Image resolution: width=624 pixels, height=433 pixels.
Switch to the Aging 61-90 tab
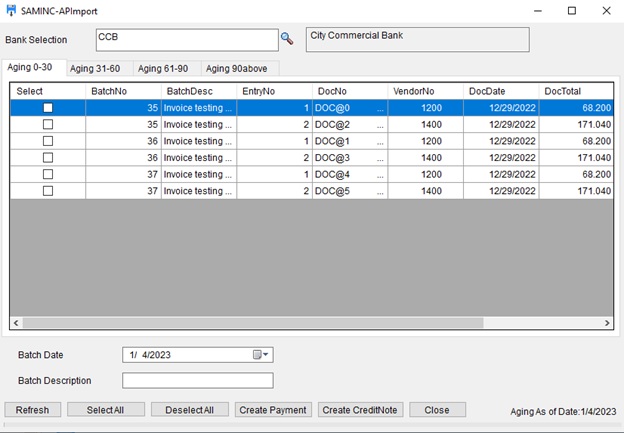pyautogui.click(x=167, y=68)
